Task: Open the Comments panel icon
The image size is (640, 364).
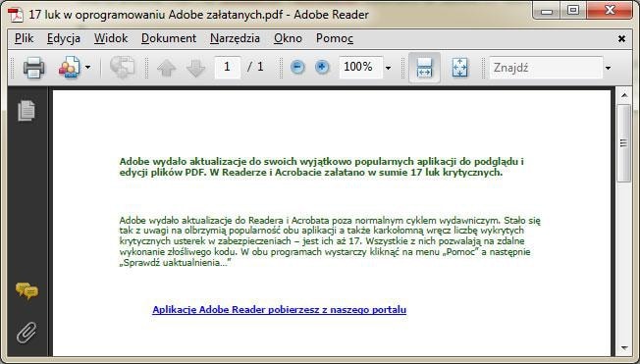Action: (x=27, y=291)
